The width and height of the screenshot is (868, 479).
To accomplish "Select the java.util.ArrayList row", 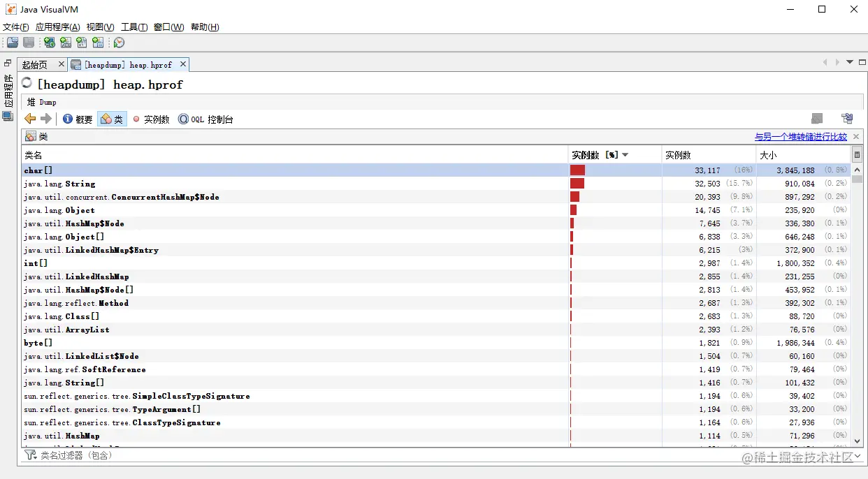I will point(437,330).
